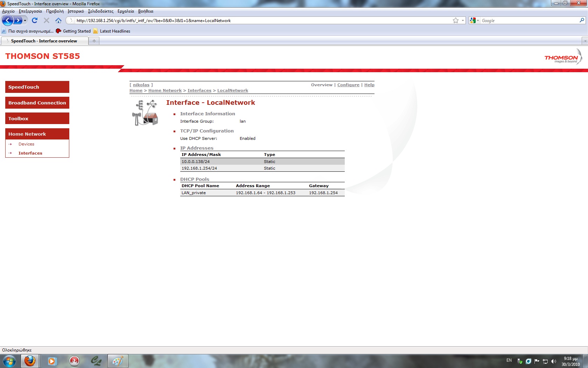The height and width of the screenshot is (368, 588).
Task: Go to Devices in the sidebar
Action: (x=26, y=144)
